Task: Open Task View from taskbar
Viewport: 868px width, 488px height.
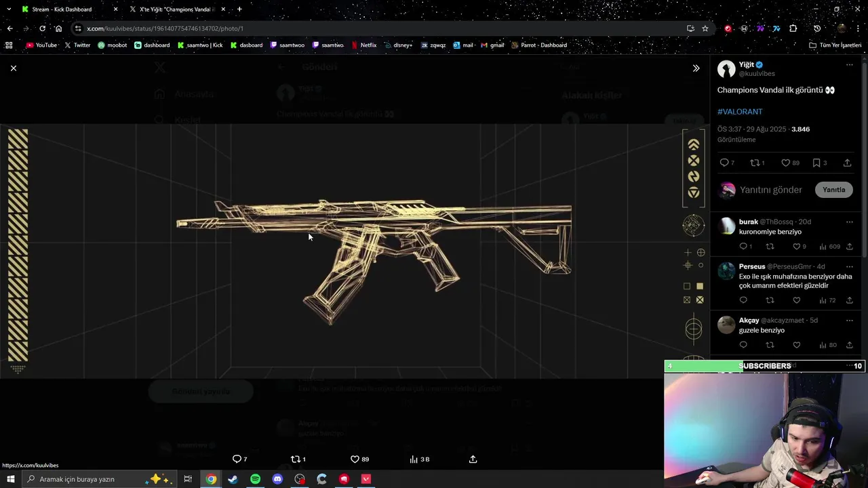Action: pyautogui.click(x=188, y=479)
